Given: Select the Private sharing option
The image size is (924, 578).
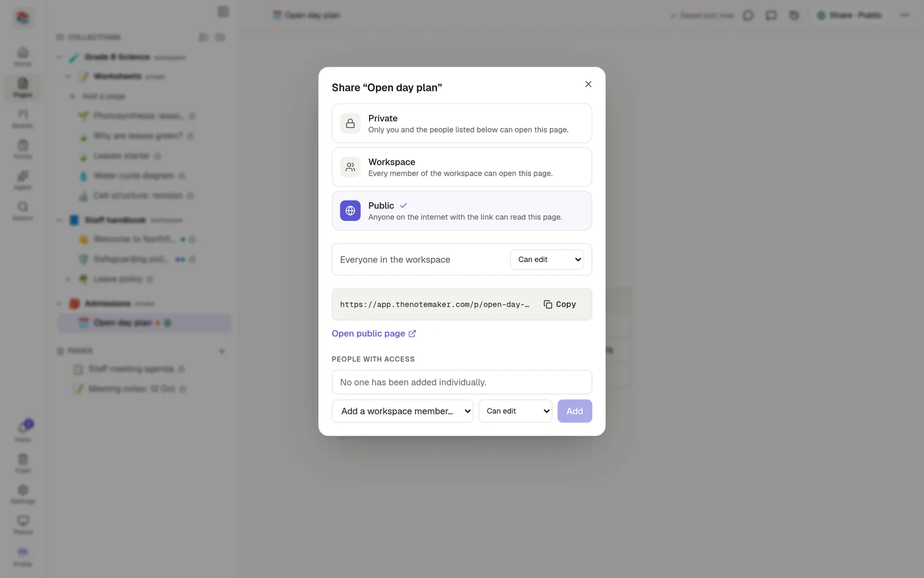Looking at the screenshot, I should click(462, 124).
